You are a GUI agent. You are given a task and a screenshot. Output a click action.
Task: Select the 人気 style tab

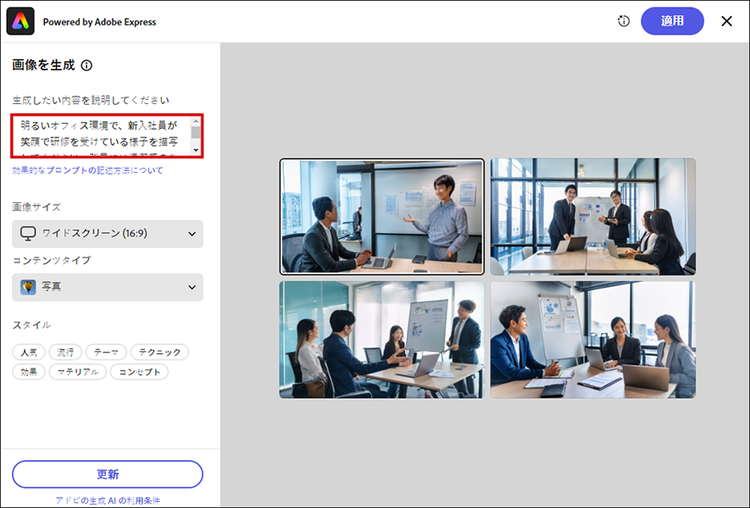[x=28, y=352]
